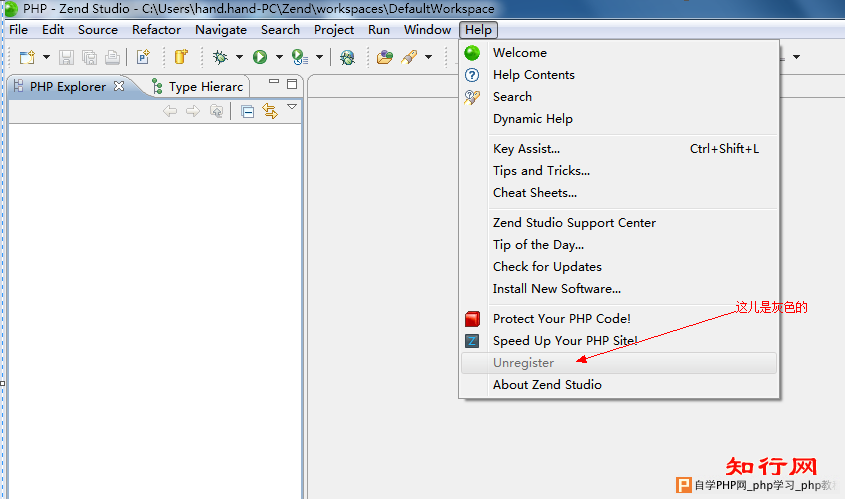Minimize the PHP Explorer panel
The image size is (845, 499).
tap(274, 82)
